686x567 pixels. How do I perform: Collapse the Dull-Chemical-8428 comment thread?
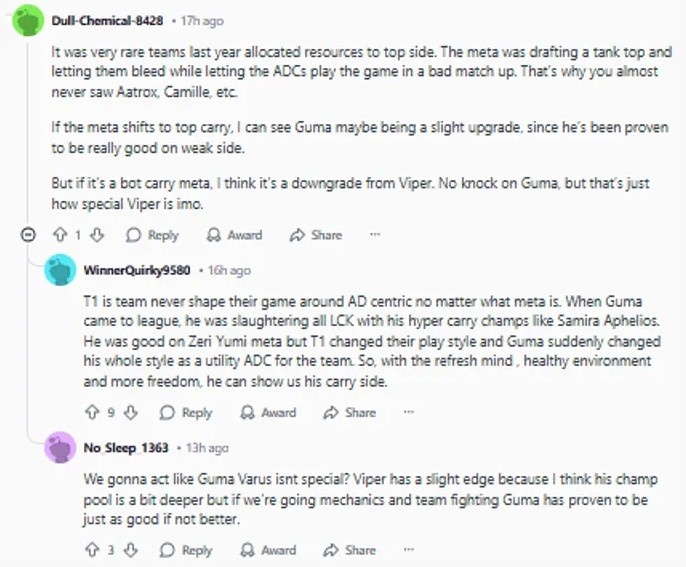point(29,235)
